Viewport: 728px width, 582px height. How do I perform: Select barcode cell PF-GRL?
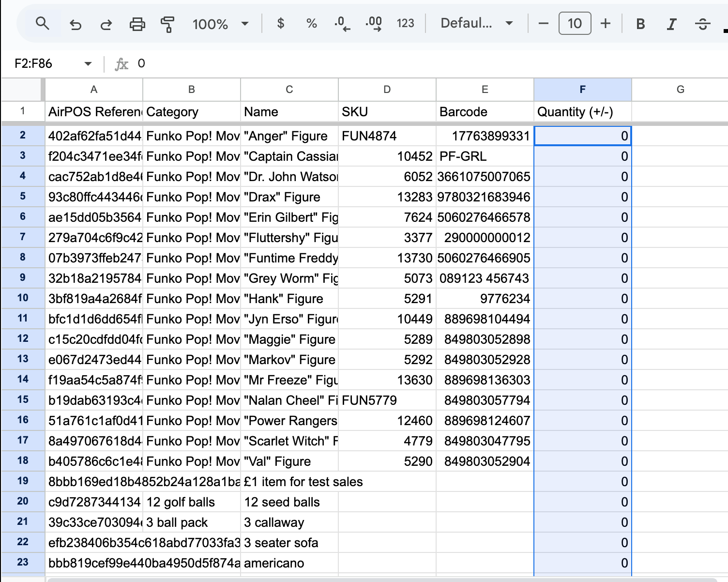485,156
